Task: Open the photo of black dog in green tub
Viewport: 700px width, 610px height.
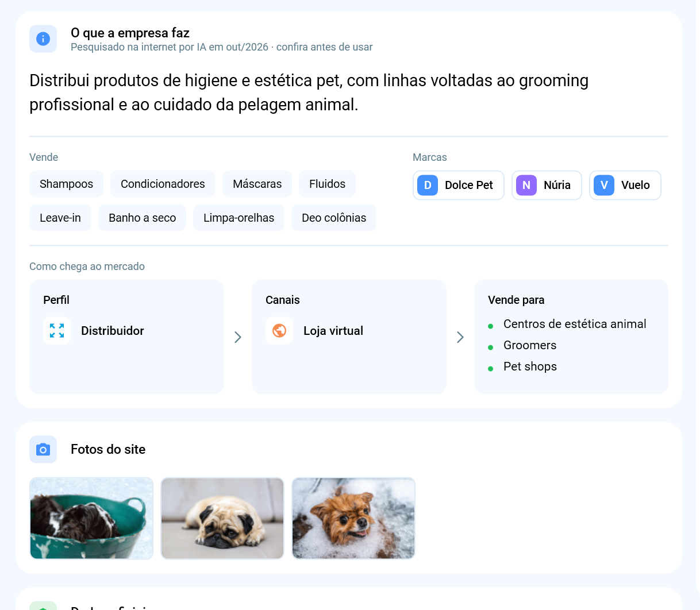Action: click(91, 518)
